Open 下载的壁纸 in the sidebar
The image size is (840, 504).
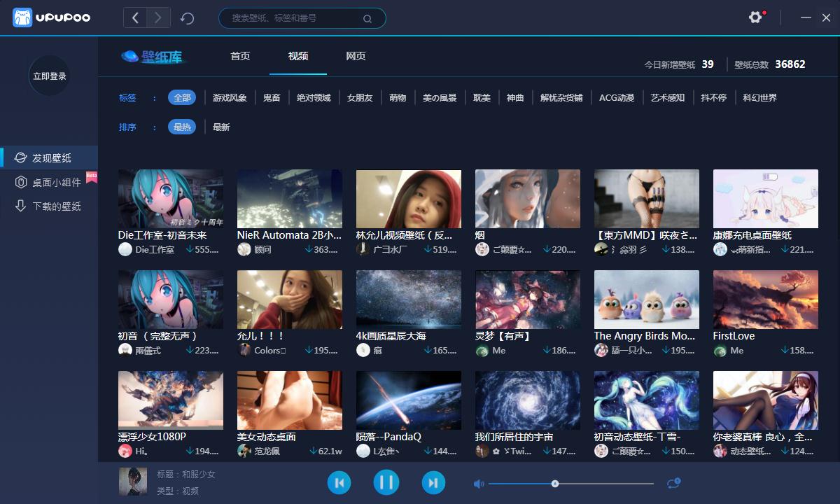click(49, 206)
